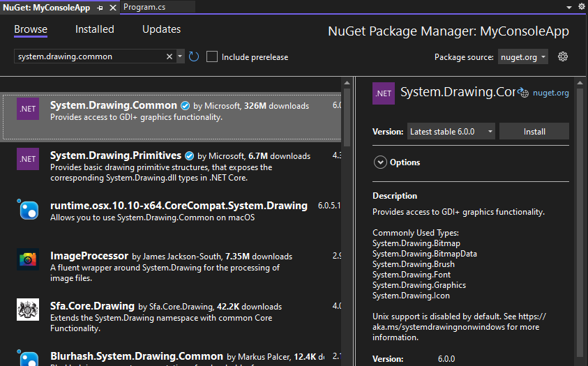Open search history dropdown arrow
The height and width of the screenshot is (366, 588).
point(180,56)
